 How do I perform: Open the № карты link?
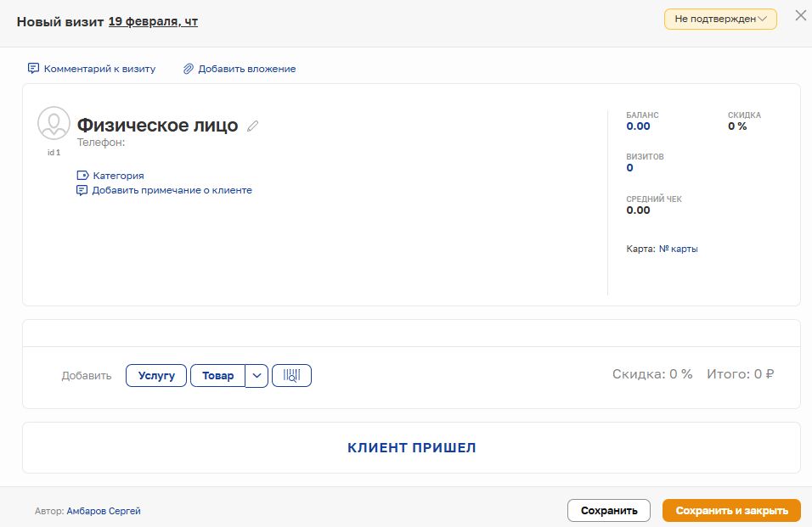point(678,249)
